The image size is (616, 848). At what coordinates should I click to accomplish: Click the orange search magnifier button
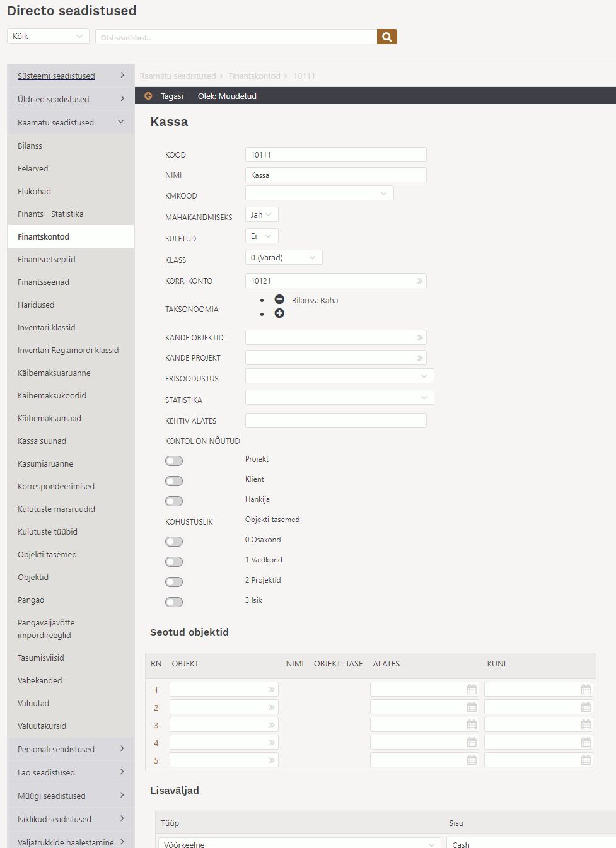tap(387, 37)
